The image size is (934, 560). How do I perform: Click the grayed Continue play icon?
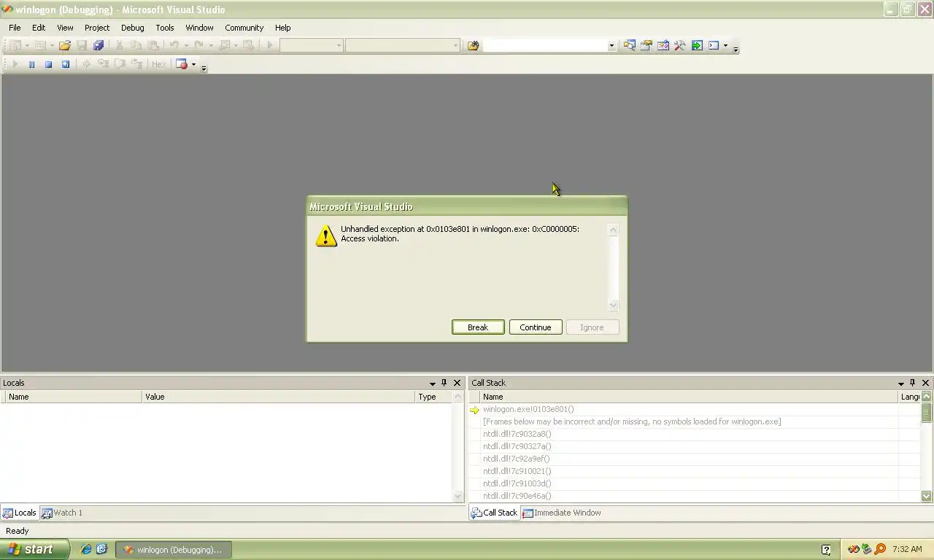coord(15,64)
